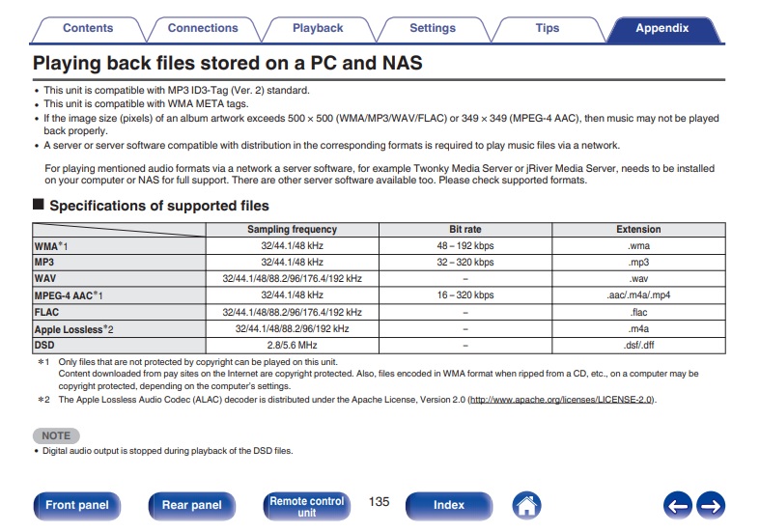This screenshot has height=532, width=760.
Task: Click the '.dsf/.dff' extension cell
Action: pos(638,346)
